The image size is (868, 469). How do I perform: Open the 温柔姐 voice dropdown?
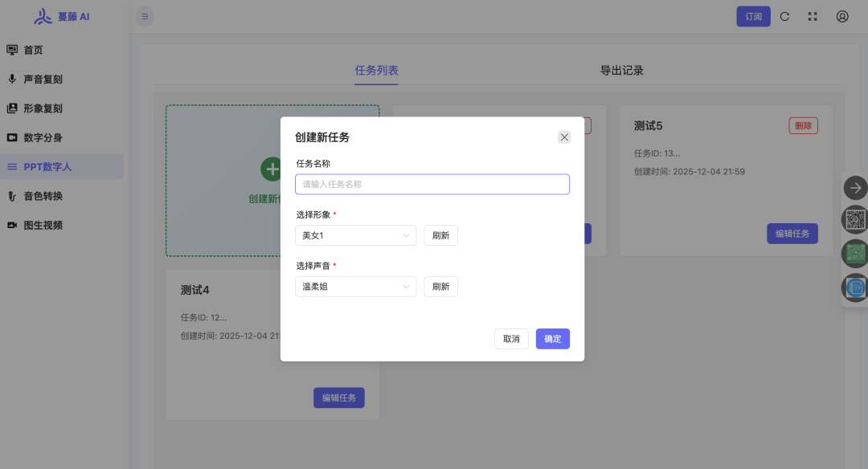355,286
